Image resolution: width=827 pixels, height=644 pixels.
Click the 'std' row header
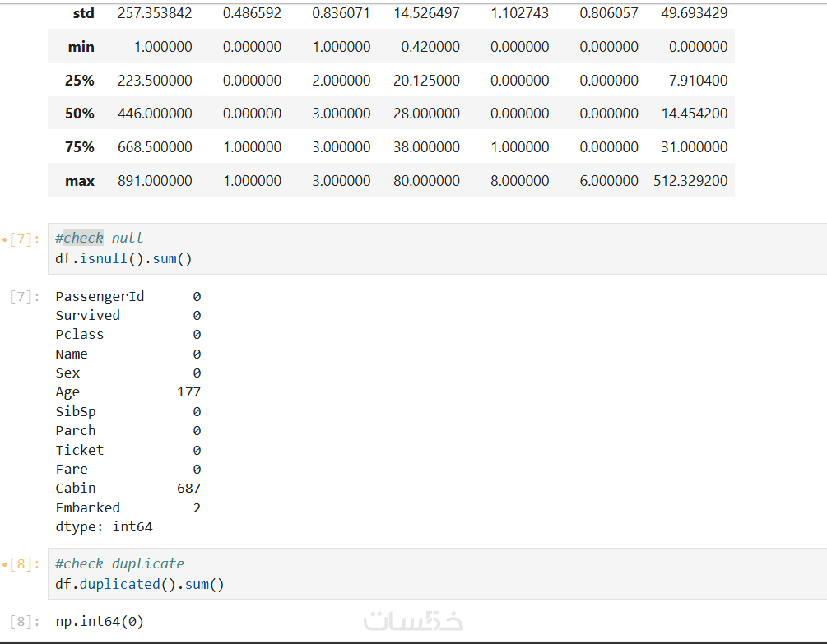83,13
